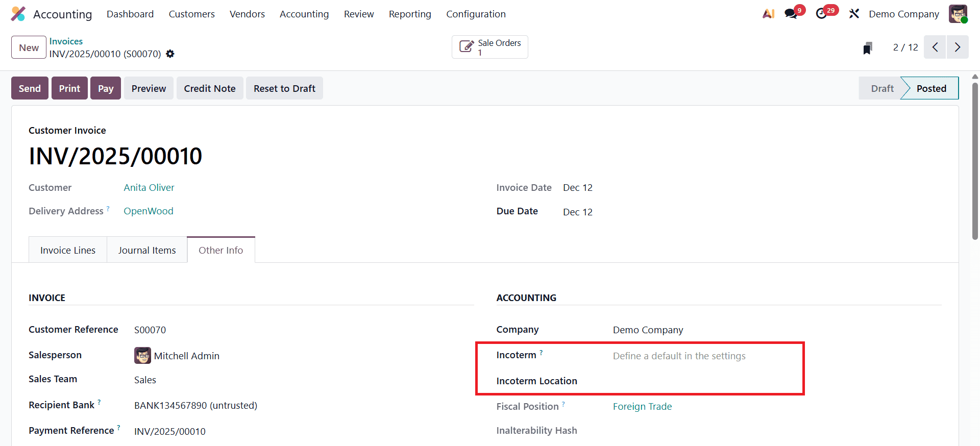Open the AI assistant icon
The height and width of the screenshot is (446, 980).
coord(768,14)
